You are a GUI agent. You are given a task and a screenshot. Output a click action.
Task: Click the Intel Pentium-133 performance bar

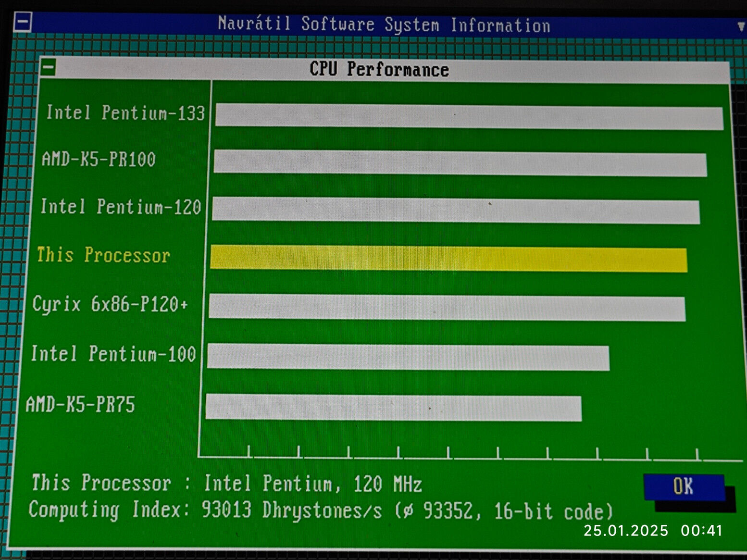(x=469, y=117)
